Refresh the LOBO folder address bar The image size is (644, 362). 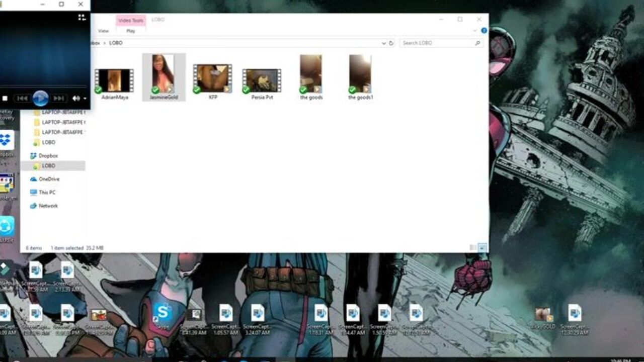click(x=391, y=43)
